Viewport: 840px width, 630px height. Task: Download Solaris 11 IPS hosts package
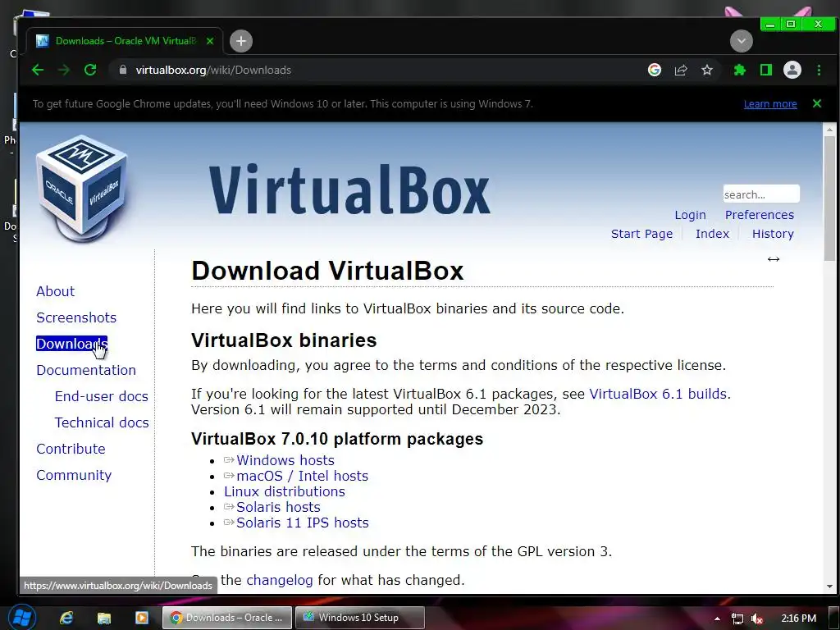point(302,523)
